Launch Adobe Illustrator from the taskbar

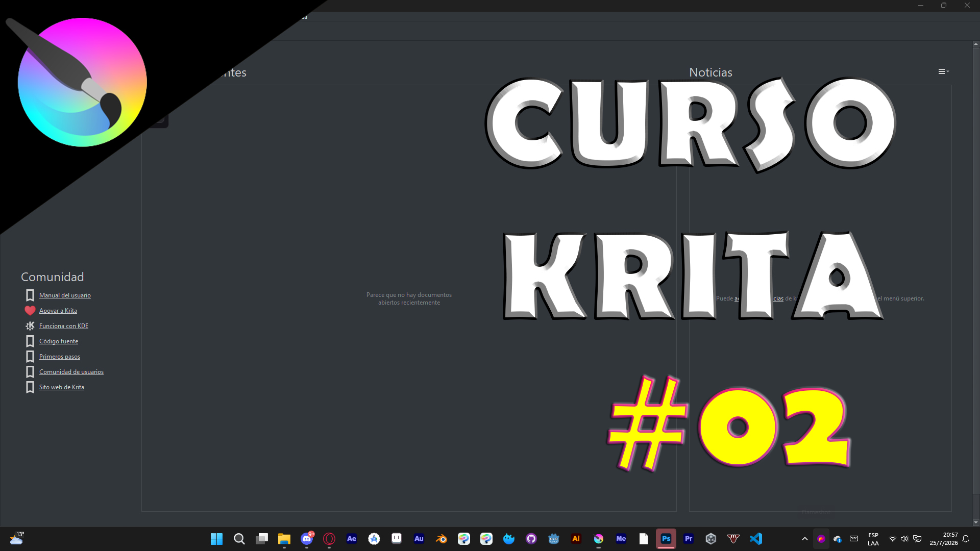(x=576, y=539)
